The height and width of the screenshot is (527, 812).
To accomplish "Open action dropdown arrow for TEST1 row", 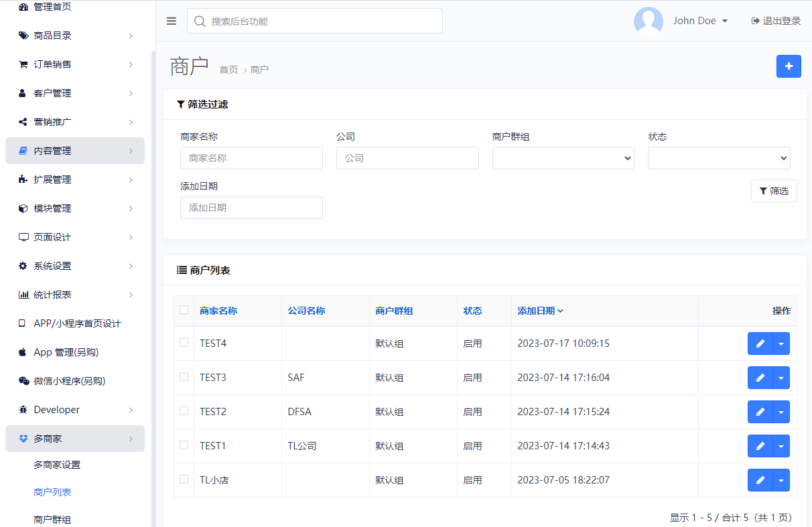I will pyautogui.click(x=781, y=446).
